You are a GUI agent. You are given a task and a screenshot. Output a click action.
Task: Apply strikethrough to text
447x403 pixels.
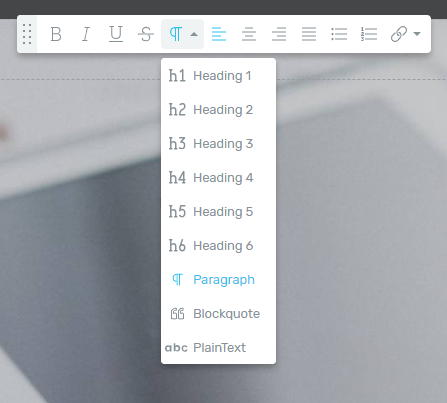[x=146, y=34]
